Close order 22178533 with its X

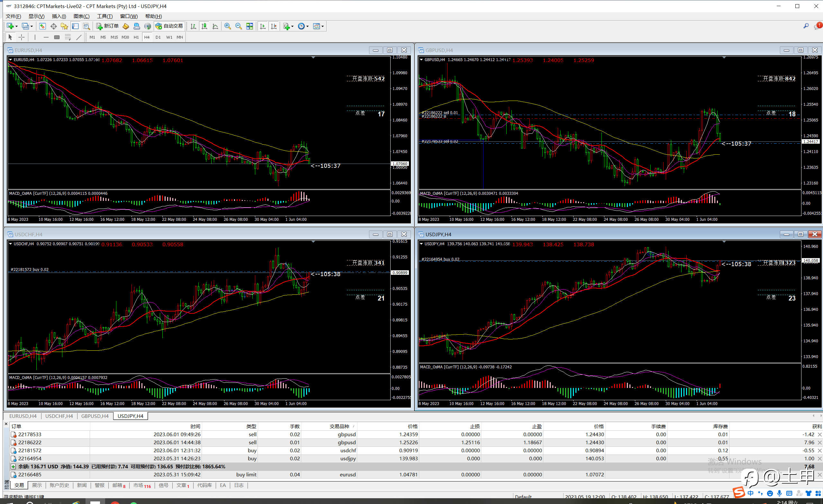(x=819, y=435)
